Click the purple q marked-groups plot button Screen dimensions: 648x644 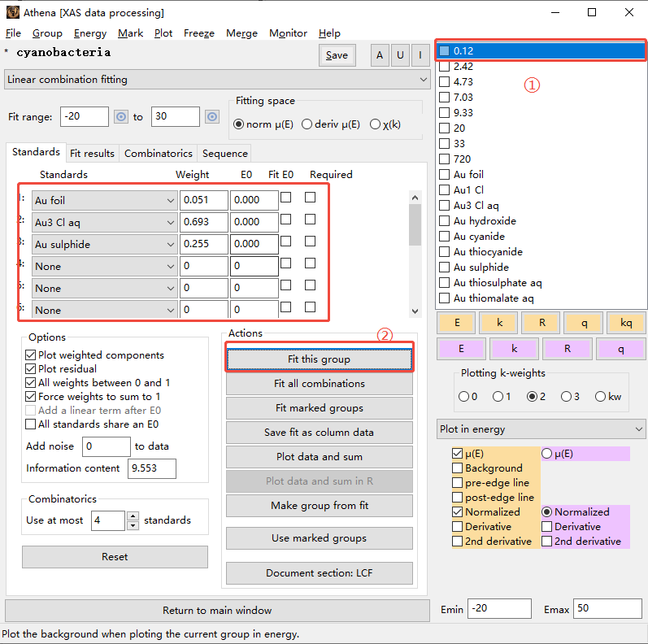[x=621, y=349]
